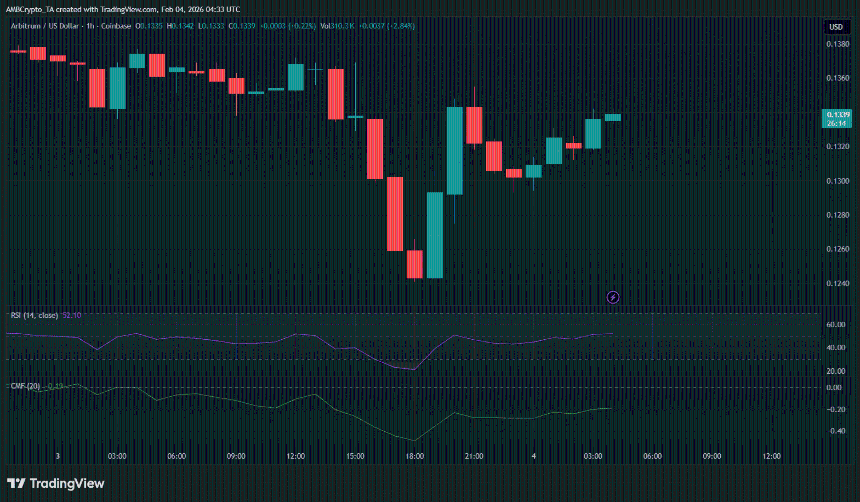
Task: Open the USD currency selector
Action: (x=835, y=26)
